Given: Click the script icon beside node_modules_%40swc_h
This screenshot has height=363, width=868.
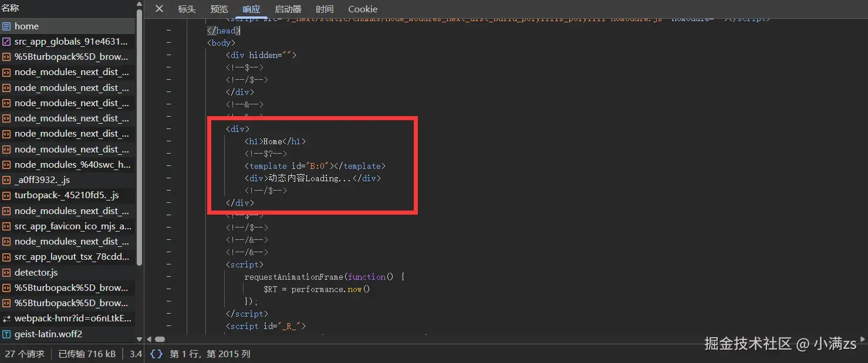Looking at the screenshot, I should [6, 165].
